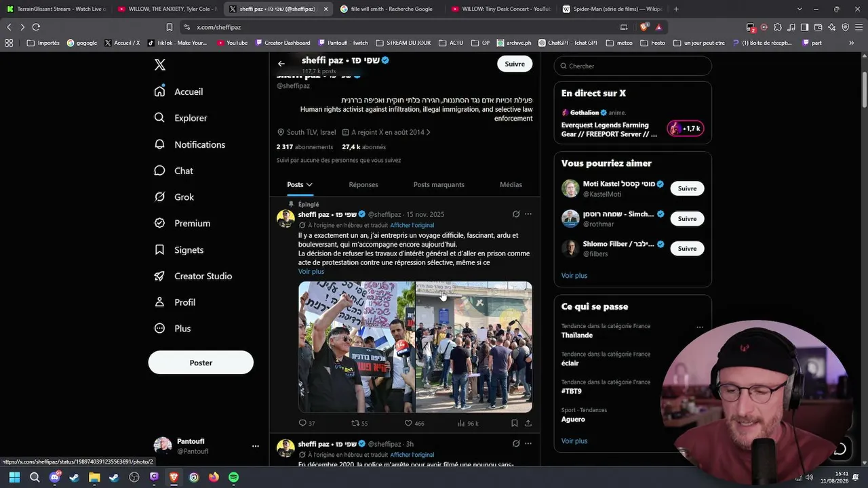The width and height of the screenshot is (868, 488).
Task: Open the browser tab list chevron
Action: tap(800, 9)
